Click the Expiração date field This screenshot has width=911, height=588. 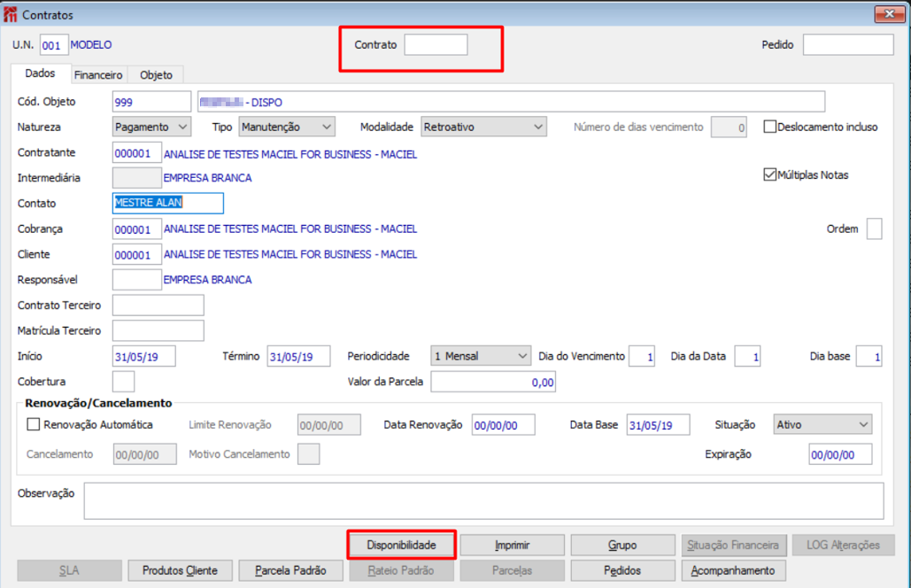pos(840,454)
